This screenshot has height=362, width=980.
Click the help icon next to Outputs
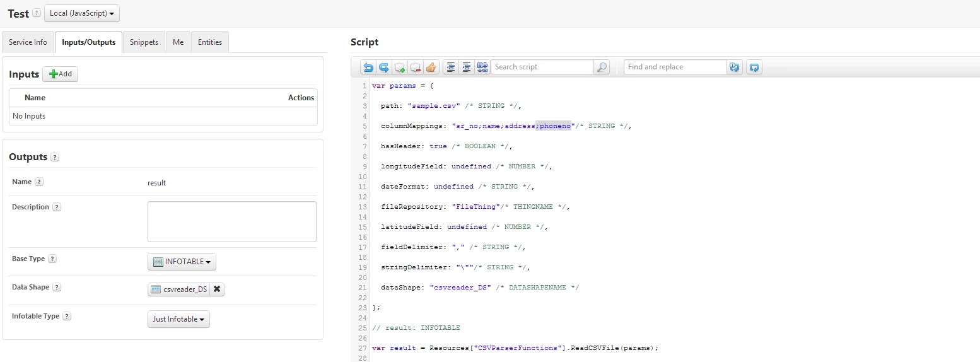(55, 157)
